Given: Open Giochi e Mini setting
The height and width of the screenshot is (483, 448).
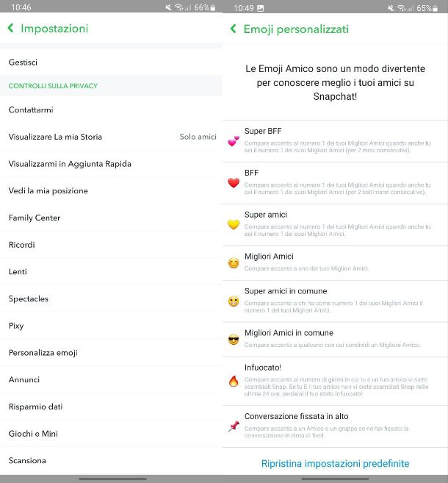Looking at the screenshot, I should [111, 434].
